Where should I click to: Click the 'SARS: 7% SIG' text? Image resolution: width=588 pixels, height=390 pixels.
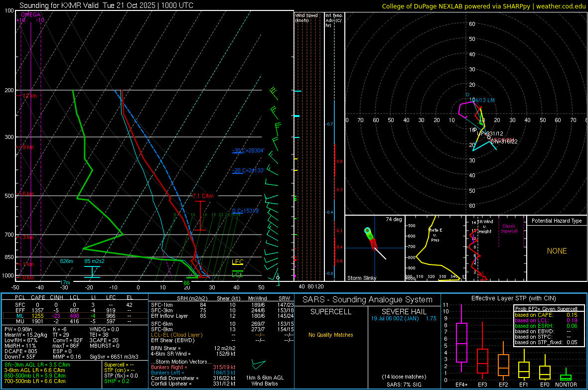[404, 385]
